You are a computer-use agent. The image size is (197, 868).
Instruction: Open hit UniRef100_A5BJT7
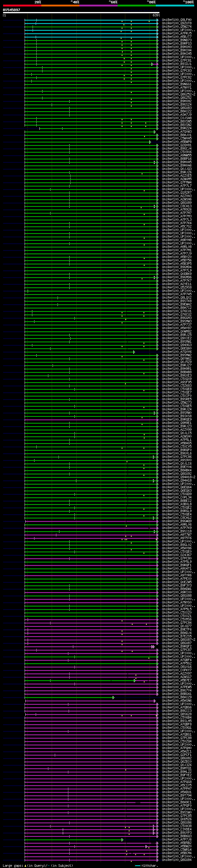pyautogui.click(x=177, y=37)
